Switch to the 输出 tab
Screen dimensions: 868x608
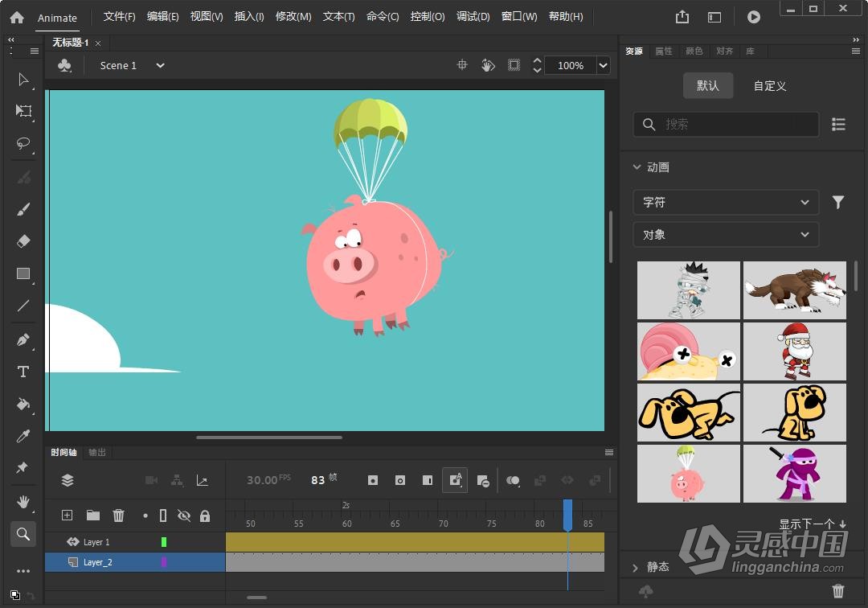(96, 452)
